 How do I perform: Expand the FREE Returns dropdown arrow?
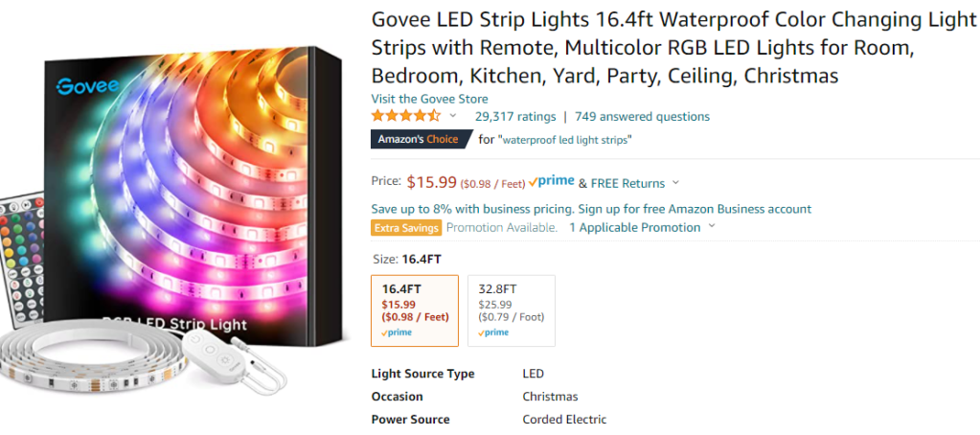click(x=675, y=183)
